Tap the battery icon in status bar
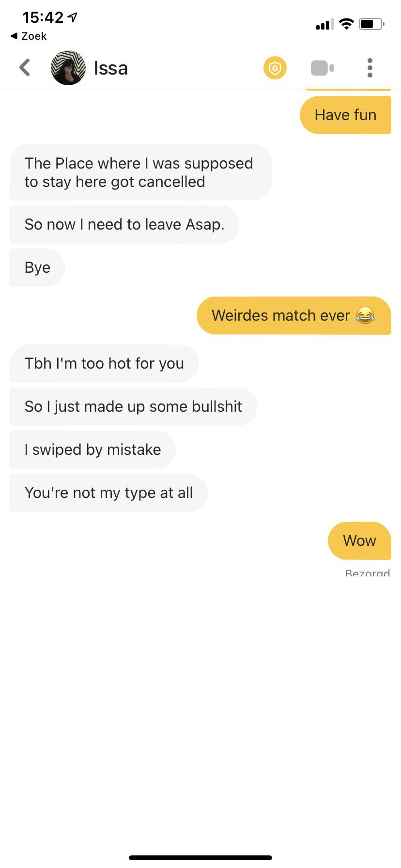Viewport: 401px width, 868px height. (371, 24)
